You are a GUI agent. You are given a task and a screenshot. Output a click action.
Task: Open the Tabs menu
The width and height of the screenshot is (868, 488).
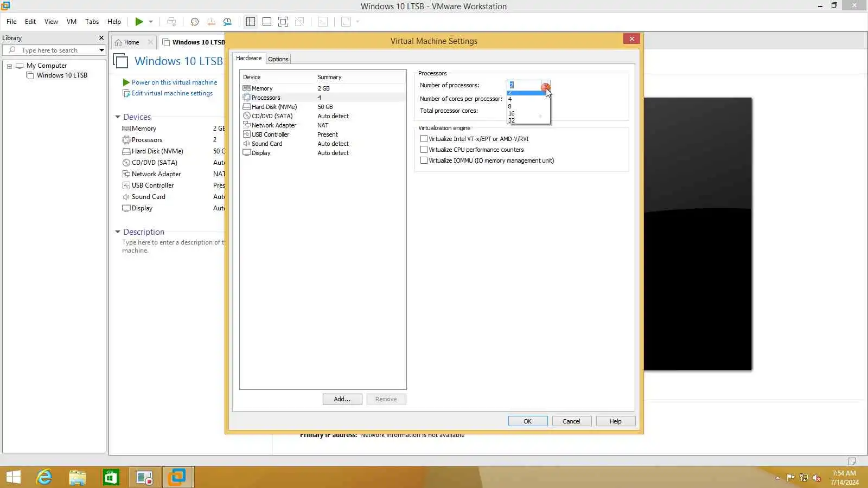click(x=92, y=22)
